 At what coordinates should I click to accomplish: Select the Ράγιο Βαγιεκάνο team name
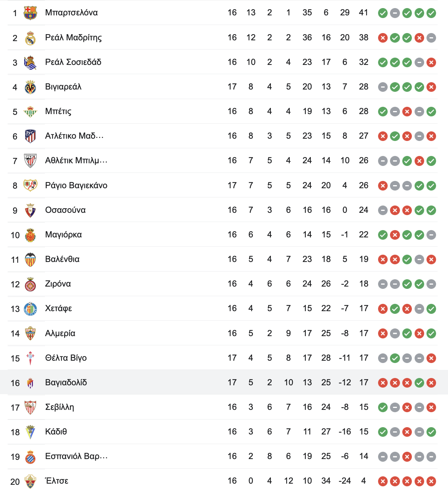tap(76, 186)
